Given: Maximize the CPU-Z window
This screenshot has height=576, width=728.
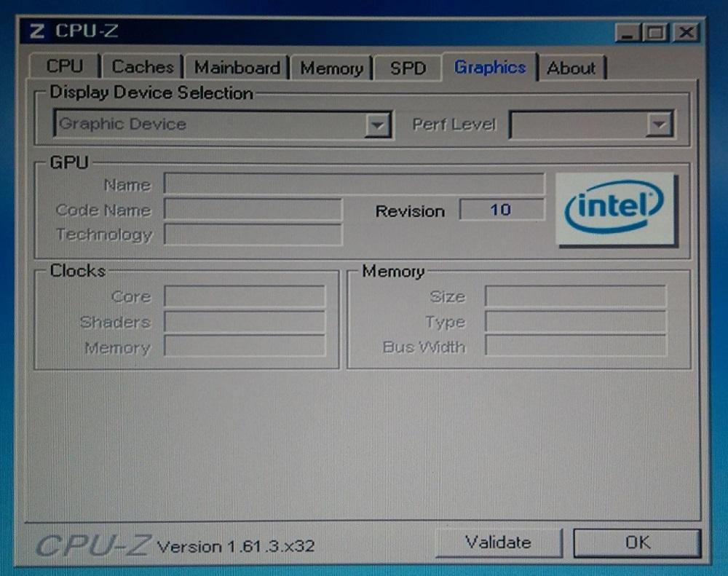Looking at the screenshot, I should [656, 33].
